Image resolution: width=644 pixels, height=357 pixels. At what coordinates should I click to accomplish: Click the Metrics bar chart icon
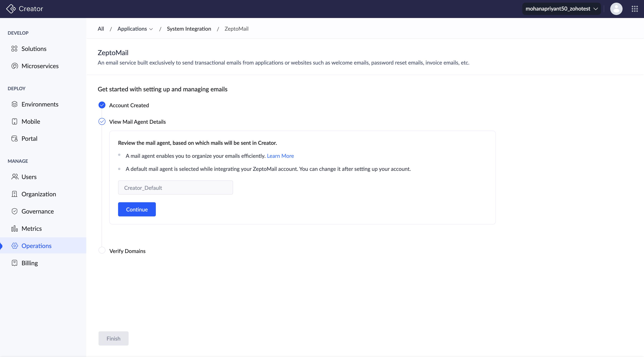coord(15,229)
